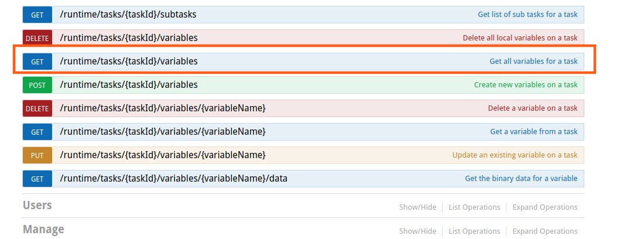Open 'Delete all local variables on a task'
This screenshot has height=239, width=644.
point(520,37)
